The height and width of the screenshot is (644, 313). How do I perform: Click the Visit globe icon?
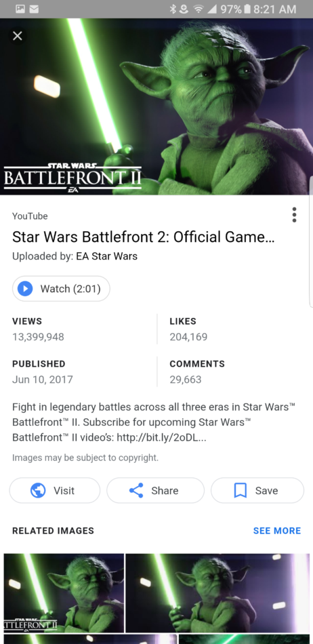pyautogui.click(x=38, y=490)
